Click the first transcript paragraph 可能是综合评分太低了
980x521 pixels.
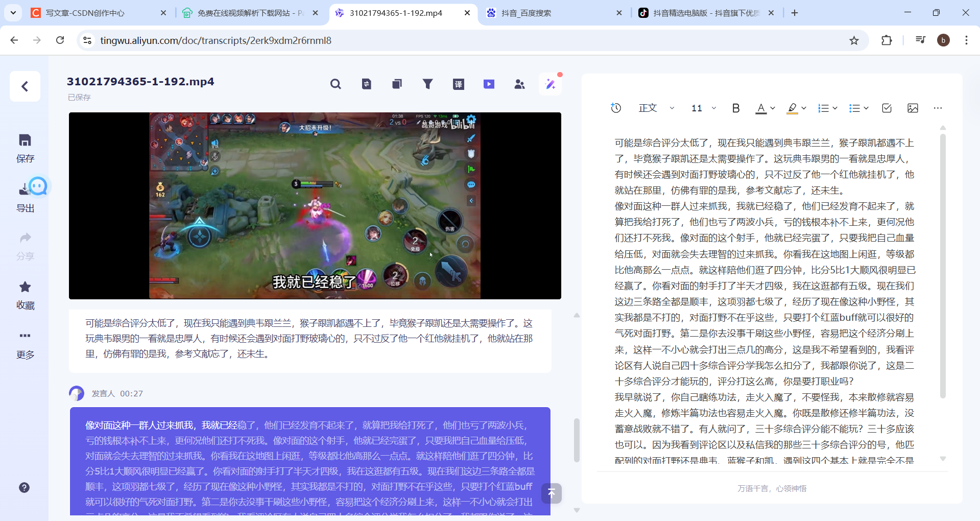[310, 339]
